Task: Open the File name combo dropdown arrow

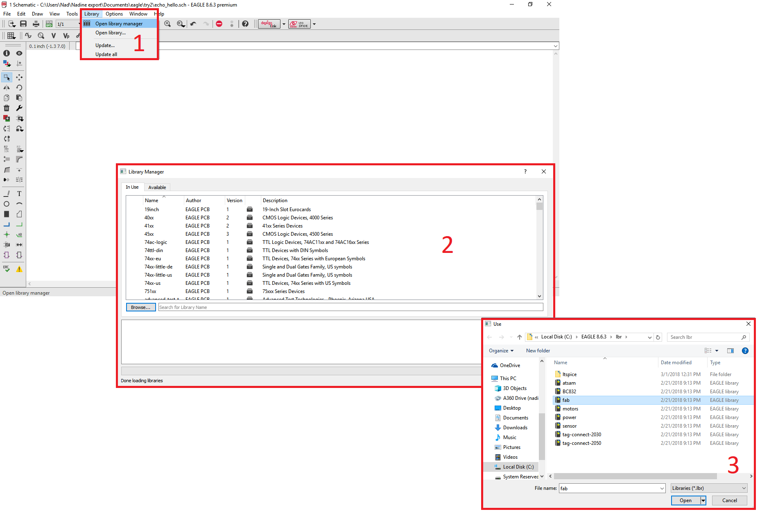Action: click(x=662, y=488)
